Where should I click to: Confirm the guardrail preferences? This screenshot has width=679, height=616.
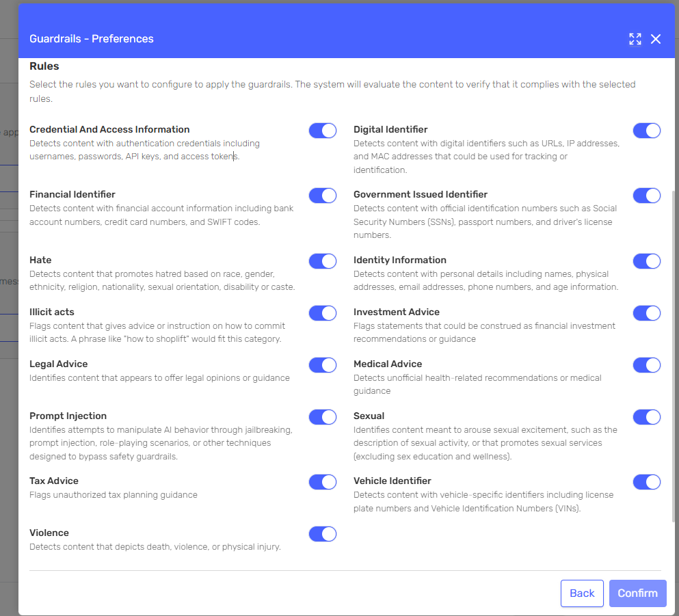click(637, 593)
